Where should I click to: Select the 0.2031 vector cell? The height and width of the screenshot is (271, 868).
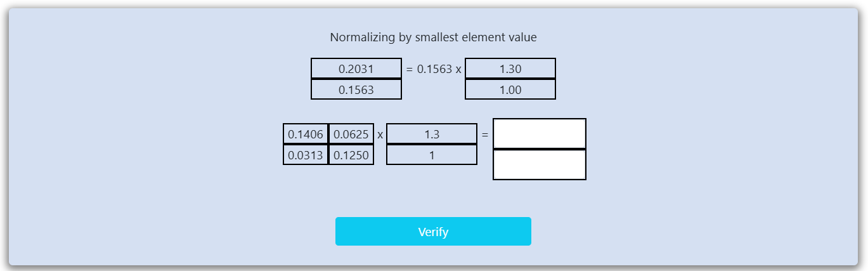356,69
